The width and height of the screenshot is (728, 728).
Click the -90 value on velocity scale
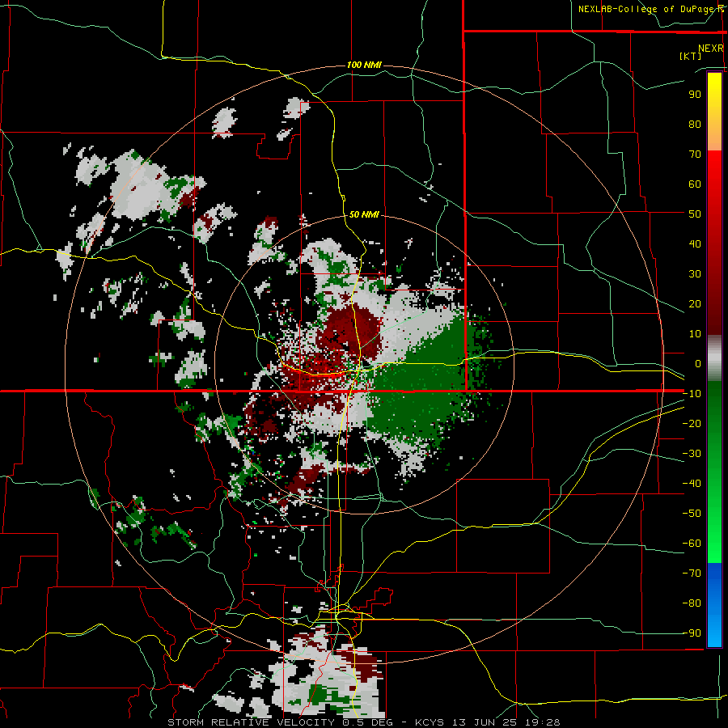click(692, 633)
